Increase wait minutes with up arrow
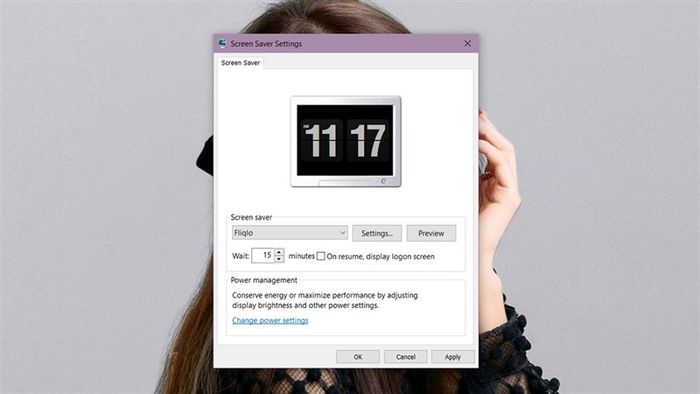The width and height of the screenshot is (700, 394). 279,252
